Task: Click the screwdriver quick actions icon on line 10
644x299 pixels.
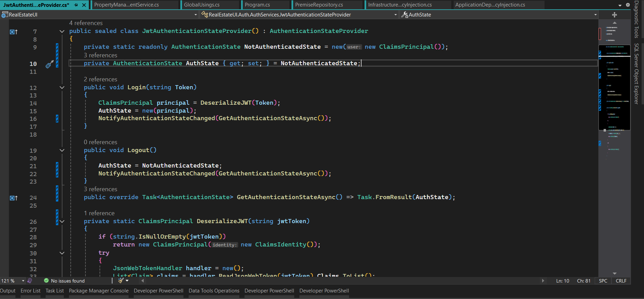Action: (49, 64)
